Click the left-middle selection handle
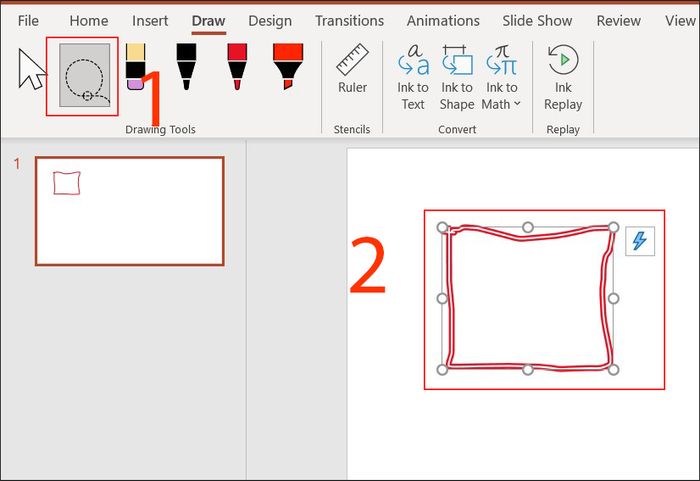 tap(442, 298)
